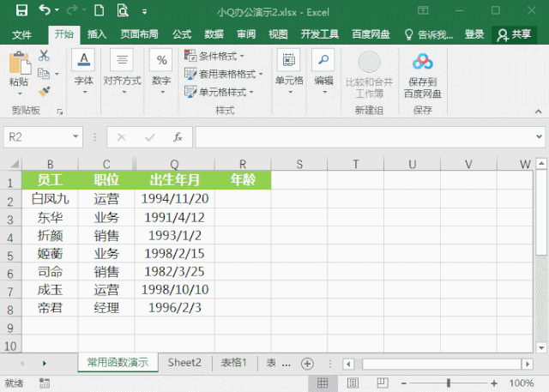Switch to Page Break Preview view
This screenshot has width=549, height=392.
[383, 383]
